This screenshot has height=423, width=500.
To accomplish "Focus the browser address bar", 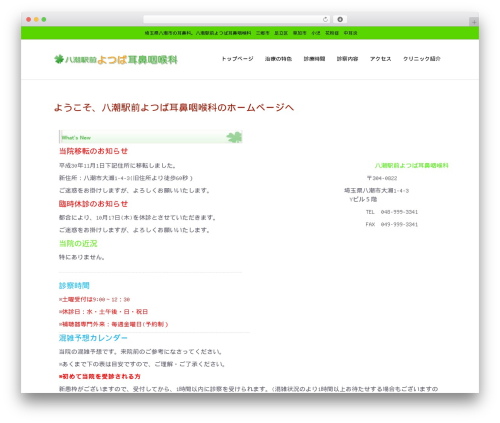I will point(237,19).
